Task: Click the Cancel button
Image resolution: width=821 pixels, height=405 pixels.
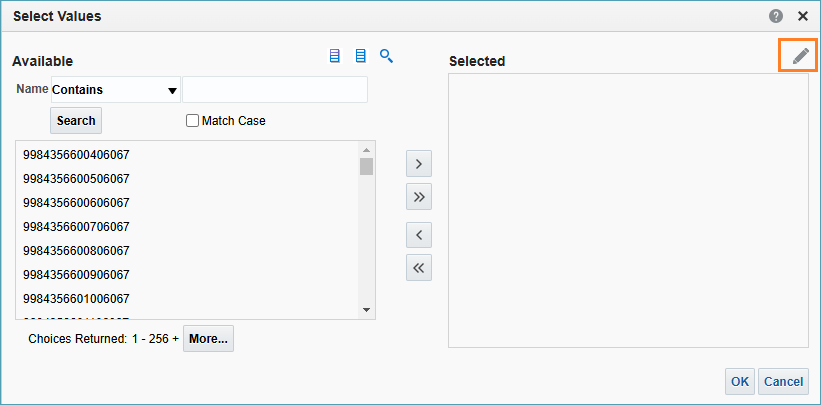Action: pyautogui.click(x=783, y=381)
